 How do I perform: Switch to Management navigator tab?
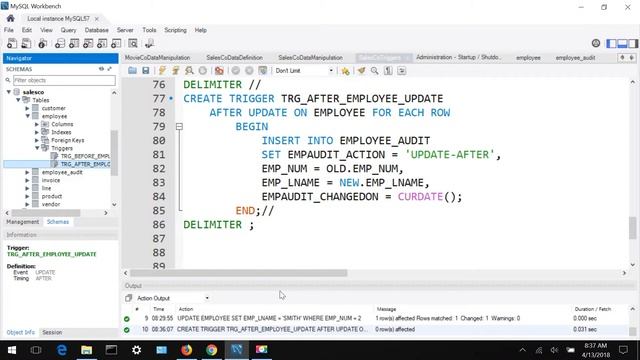(22, 222)
